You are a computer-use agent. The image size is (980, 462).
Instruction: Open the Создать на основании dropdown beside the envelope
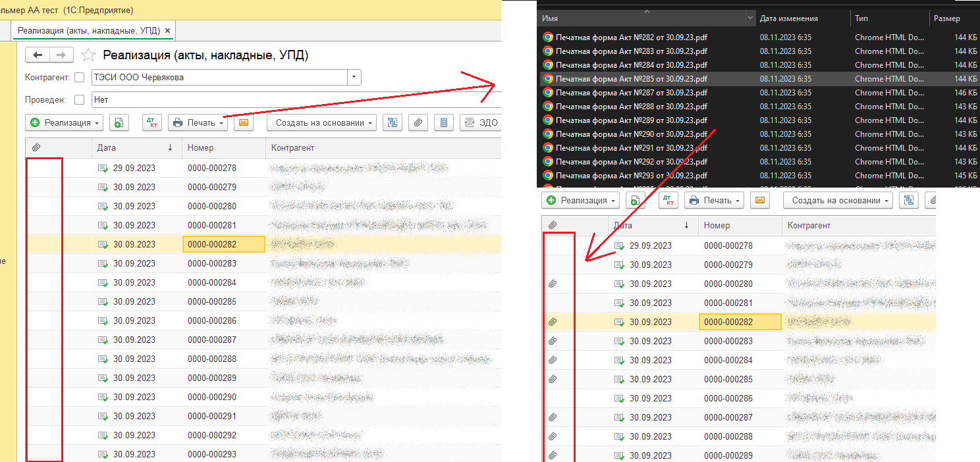click(x=322, y=122)
